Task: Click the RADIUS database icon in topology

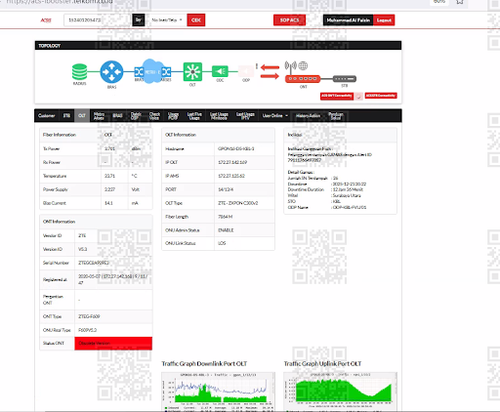Action: [79, 72]
